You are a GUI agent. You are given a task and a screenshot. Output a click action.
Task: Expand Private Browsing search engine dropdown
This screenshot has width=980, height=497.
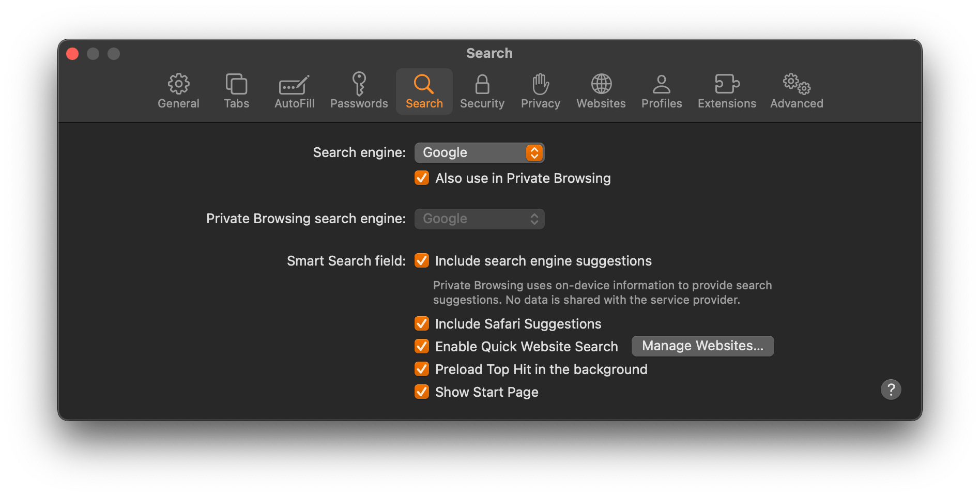(x=479, y=219)
